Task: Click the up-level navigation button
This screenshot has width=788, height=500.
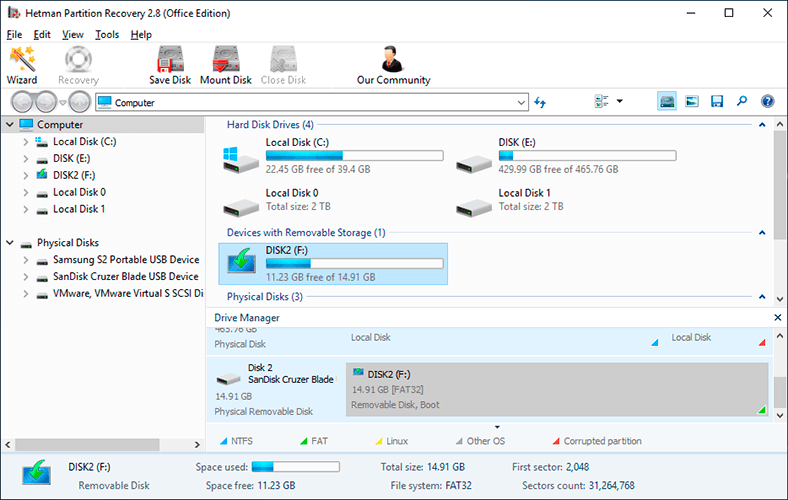Action: (79, 103)
